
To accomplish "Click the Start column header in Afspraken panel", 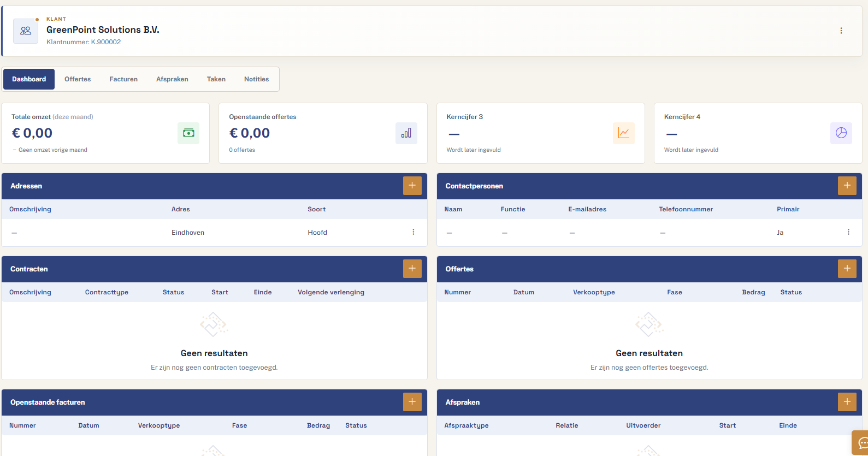I will pos(728,425).
